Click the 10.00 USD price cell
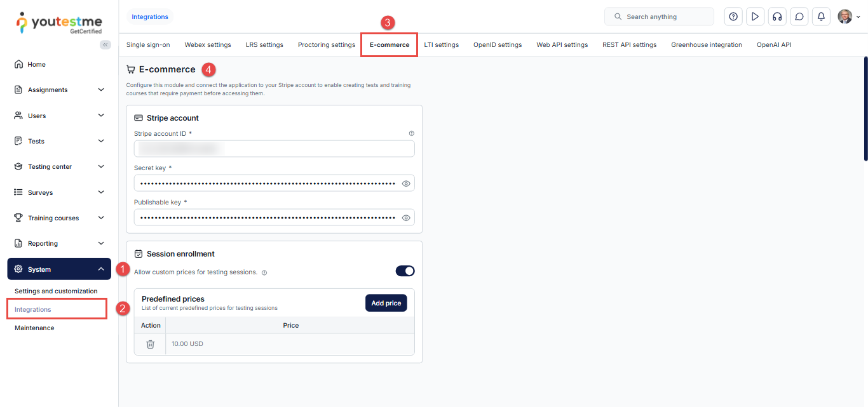The width and height of the screenshot is (868, 407). [x=290, y=344]
